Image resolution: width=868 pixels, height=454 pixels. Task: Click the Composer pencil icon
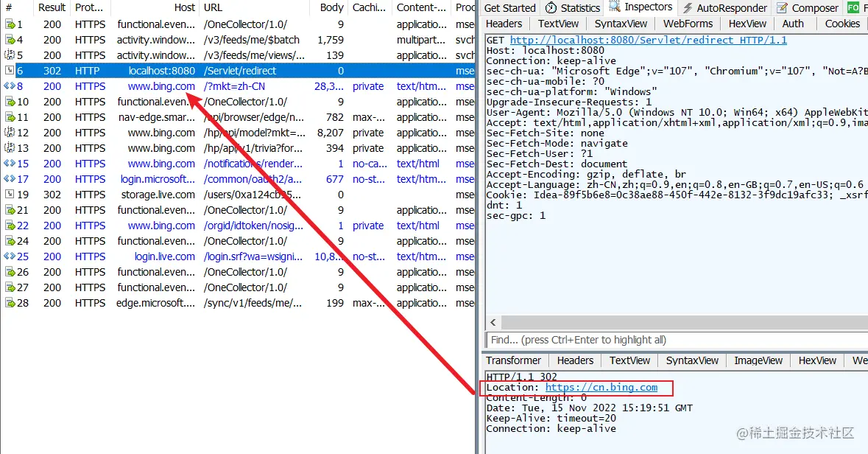(x=782, y=8)
